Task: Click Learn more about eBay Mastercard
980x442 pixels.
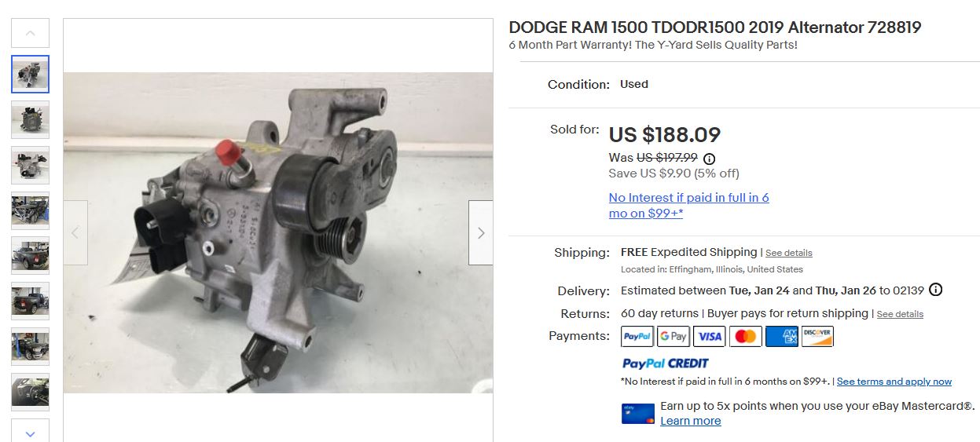Action: (691, 421)
